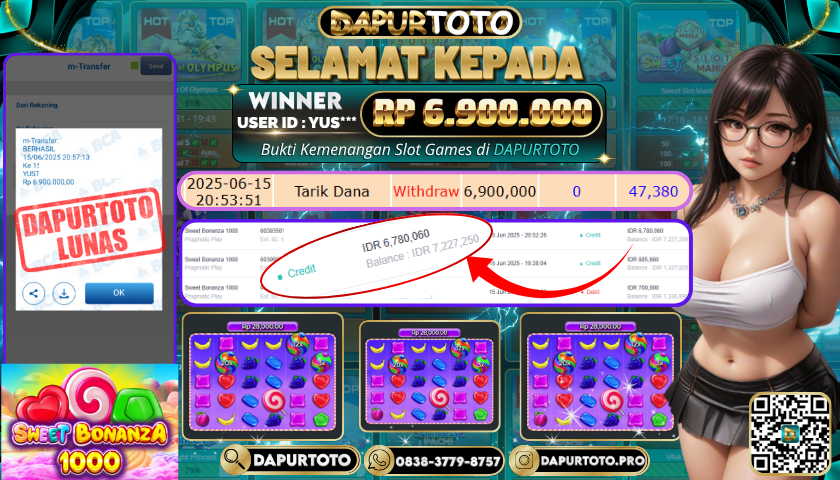Open the third slot game screenshot
Viewport: 840px width, 480px height.
[x=600, y=376]
